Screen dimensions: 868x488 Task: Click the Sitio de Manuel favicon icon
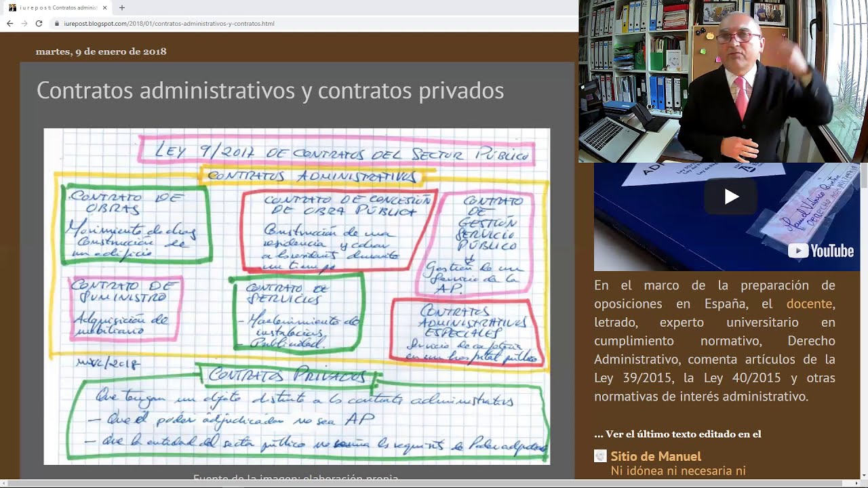click(600, 456)
